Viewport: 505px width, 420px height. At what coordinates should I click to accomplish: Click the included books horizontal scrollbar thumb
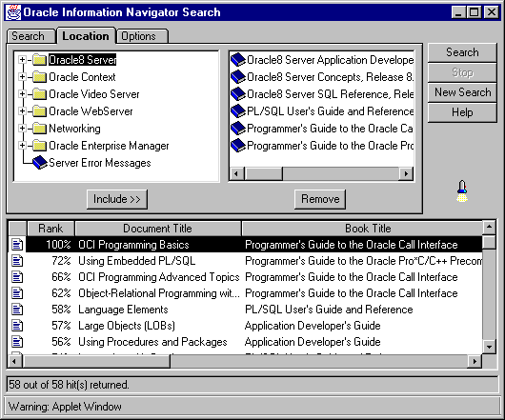[263, 173]
